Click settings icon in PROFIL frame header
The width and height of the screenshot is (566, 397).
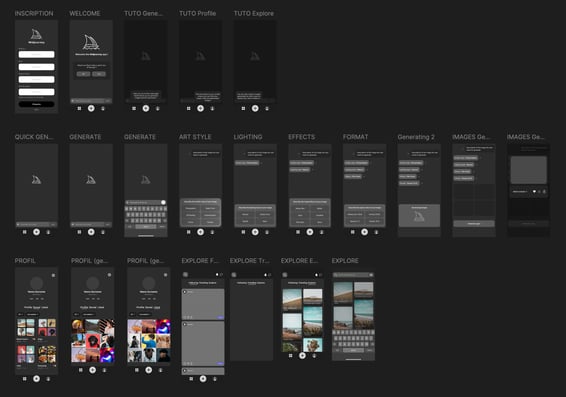[x=53, y=275]
